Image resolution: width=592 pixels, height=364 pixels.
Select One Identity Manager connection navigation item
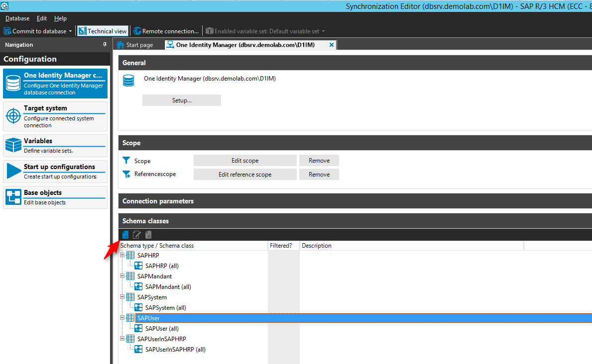coord(55,84)
